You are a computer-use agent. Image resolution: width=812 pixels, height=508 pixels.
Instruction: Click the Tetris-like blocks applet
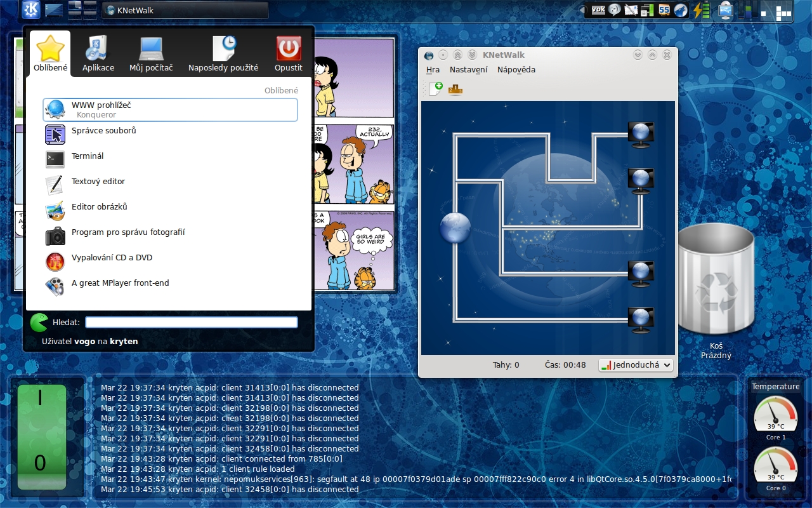(x=777, y=10)
